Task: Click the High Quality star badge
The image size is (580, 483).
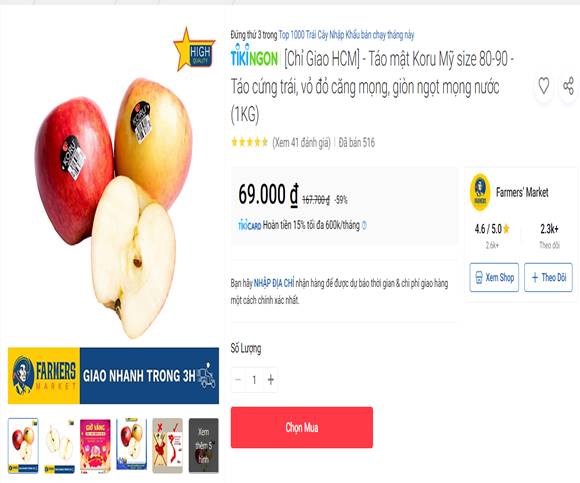Action: coord(194,50)
